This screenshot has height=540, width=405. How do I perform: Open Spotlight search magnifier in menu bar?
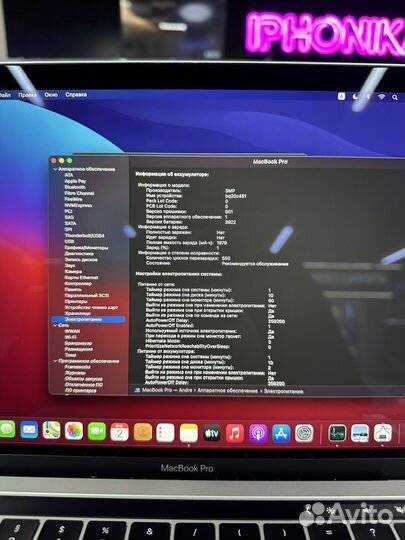click(x=395, y=97)
